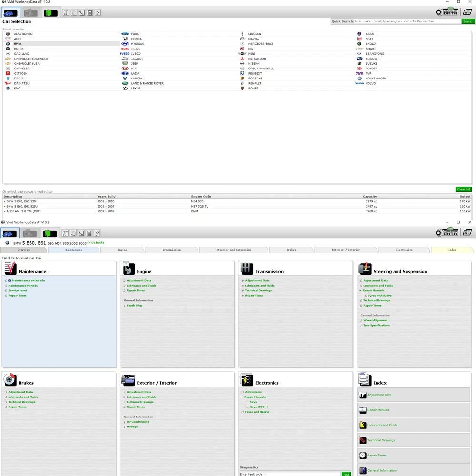Click the Find button for fault code
Screen dimensions: 476x476
click(346, 474)
